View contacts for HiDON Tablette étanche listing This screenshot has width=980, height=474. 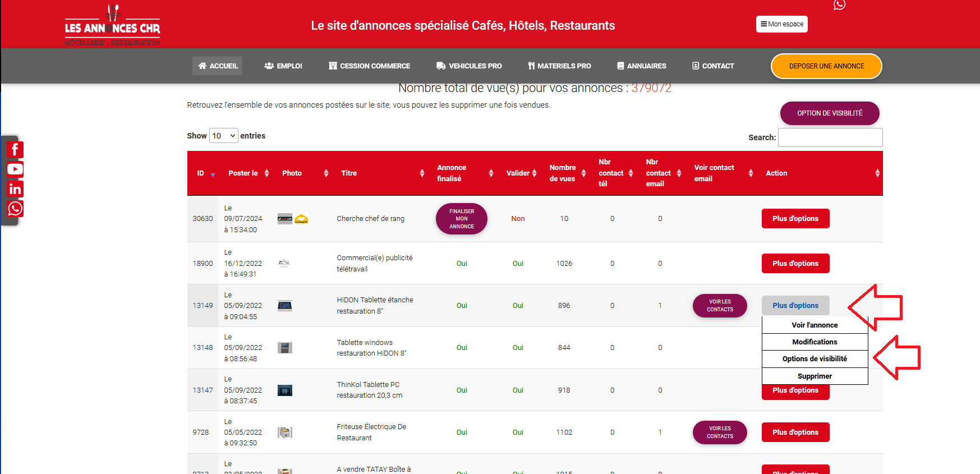pyautogui.click(x=720, y=306)
